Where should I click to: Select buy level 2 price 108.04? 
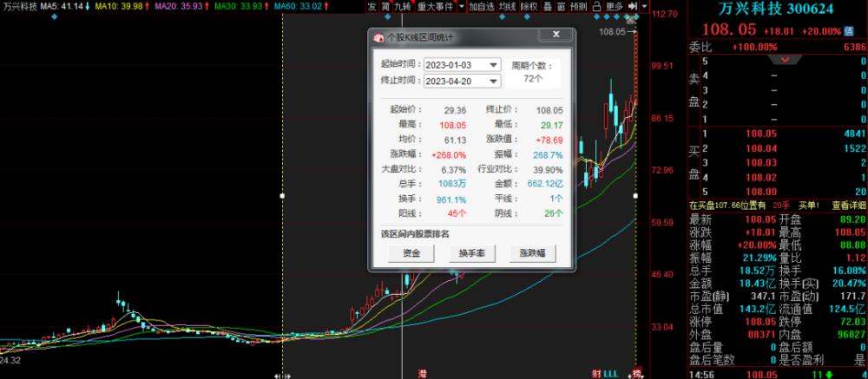click(761, 148)
